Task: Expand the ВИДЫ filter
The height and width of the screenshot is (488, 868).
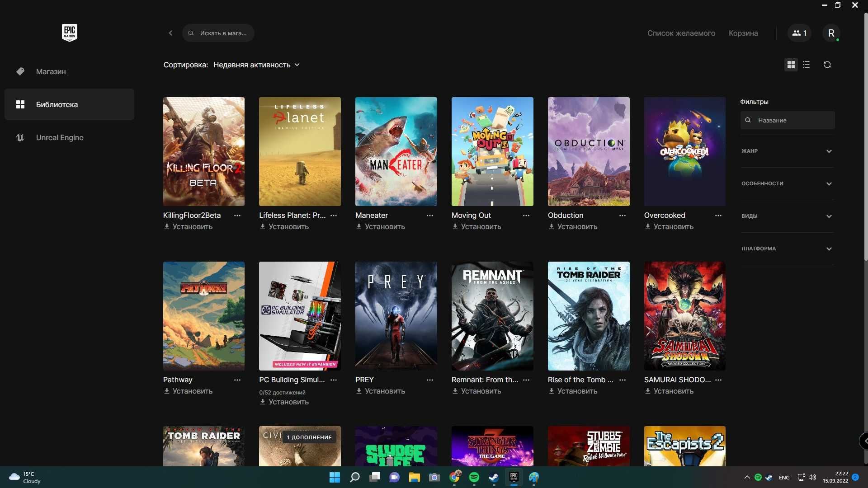Action: (x=787, y=216)
